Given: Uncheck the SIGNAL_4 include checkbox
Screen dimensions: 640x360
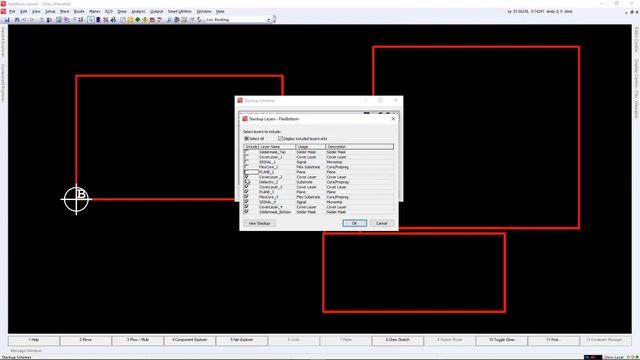Looking at the screenshot, I should (246, 202).
